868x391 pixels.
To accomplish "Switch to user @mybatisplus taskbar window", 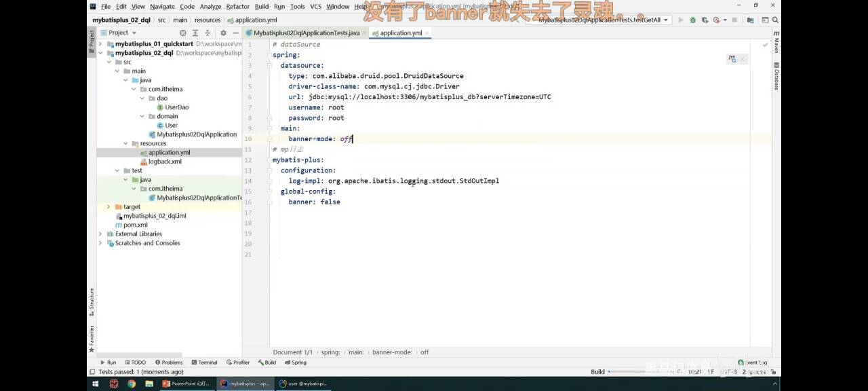I will point(305,384).
